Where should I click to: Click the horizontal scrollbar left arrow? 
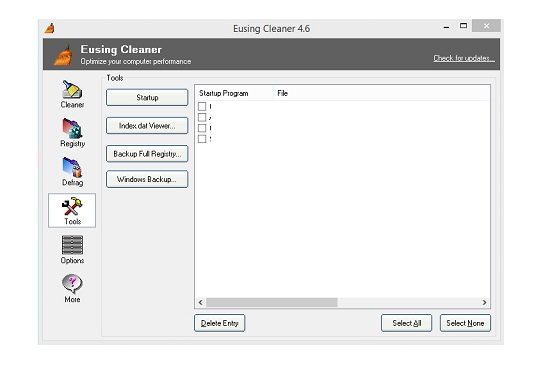pyautogui.click(x=201, y=302)
